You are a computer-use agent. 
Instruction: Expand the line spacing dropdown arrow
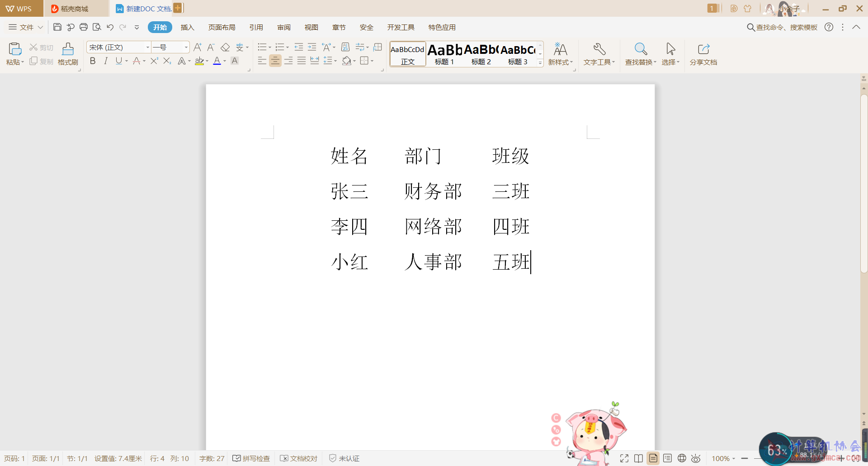click(x=335, y=61)
